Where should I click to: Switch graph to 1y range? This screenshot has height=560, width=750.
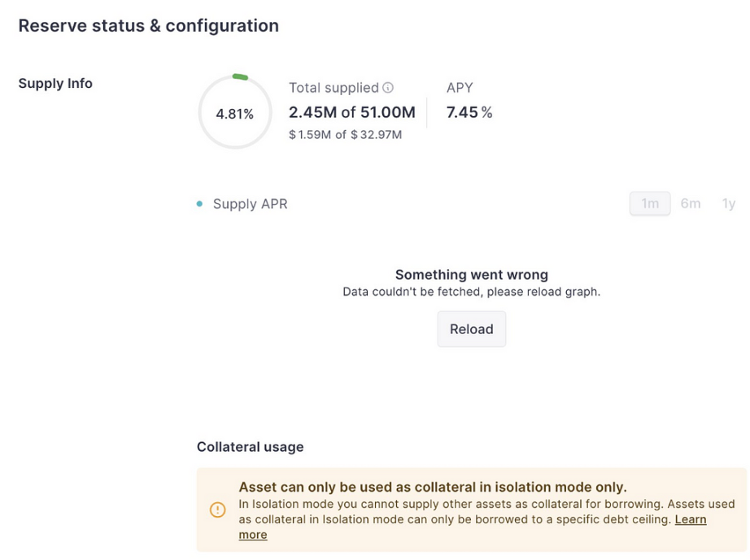729,203
